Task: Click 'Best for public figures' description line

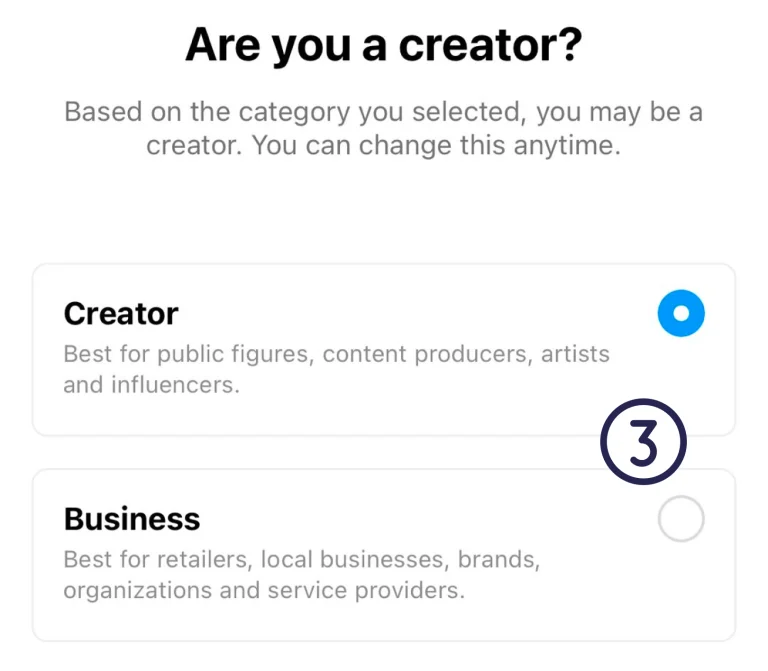Action: tap(336, 354)
